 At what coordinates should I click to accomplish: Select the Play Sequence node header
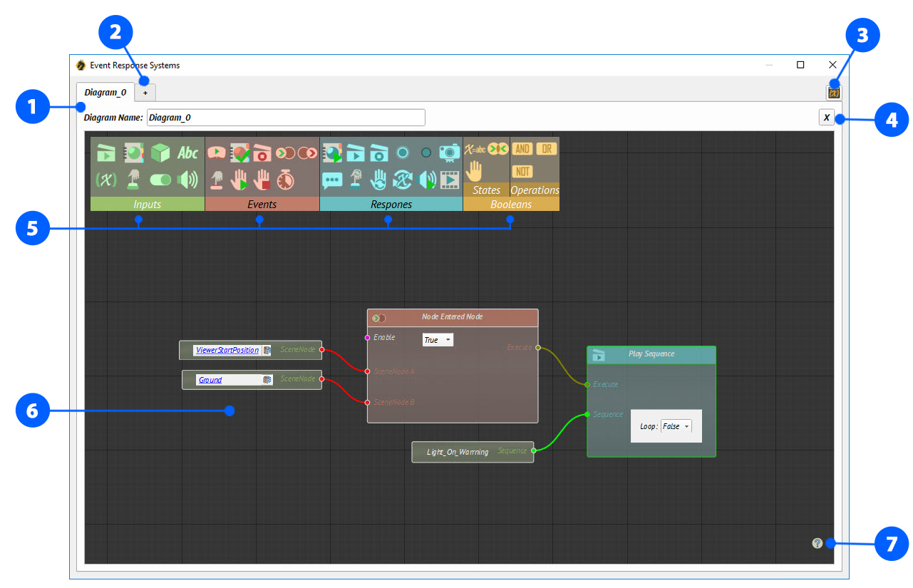651,354
